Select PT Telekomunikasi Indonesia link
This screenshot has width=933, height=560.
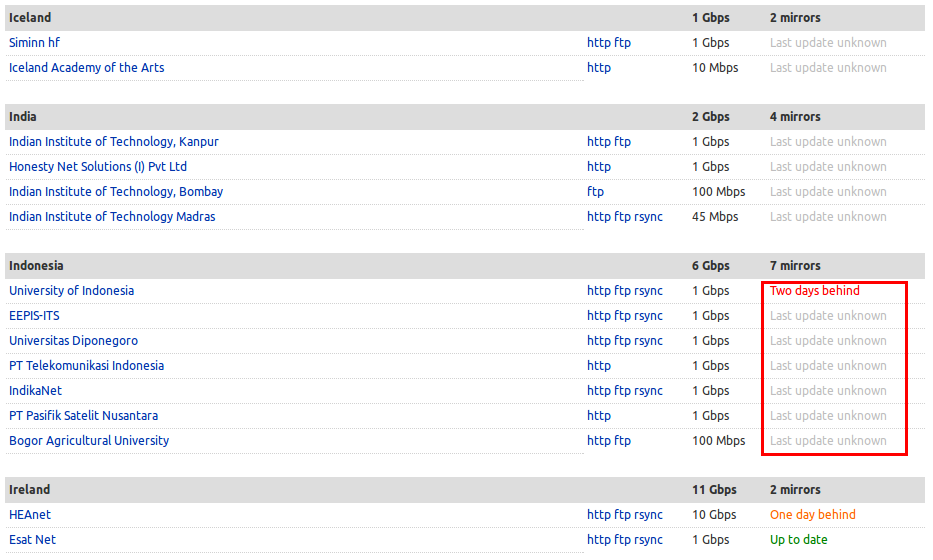click(86, 366)
